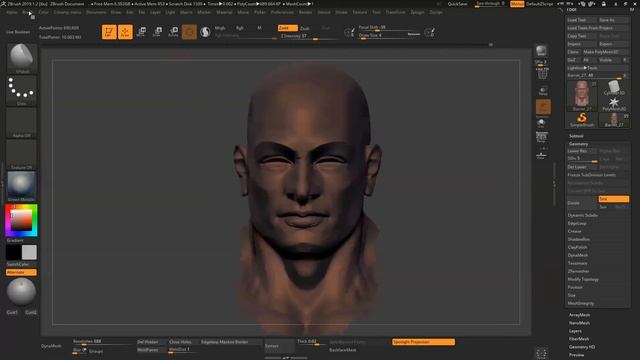Screen dimensions: 640x360
Task: Open the Dots stroke type selector
Action: (22, 91)
